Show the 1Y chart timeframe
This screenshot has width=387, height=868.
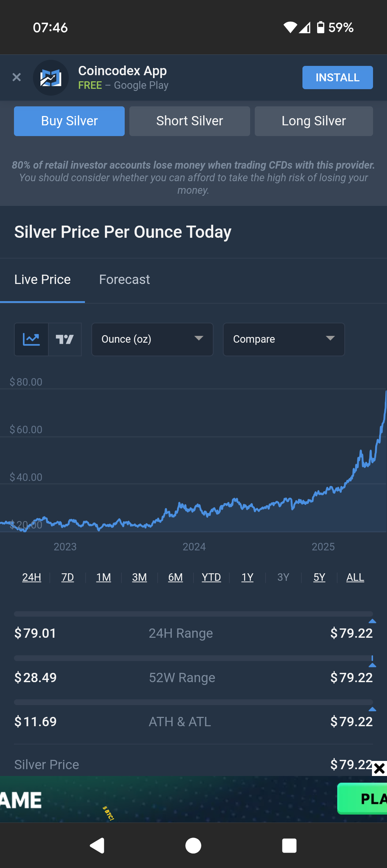coord(247,577)
